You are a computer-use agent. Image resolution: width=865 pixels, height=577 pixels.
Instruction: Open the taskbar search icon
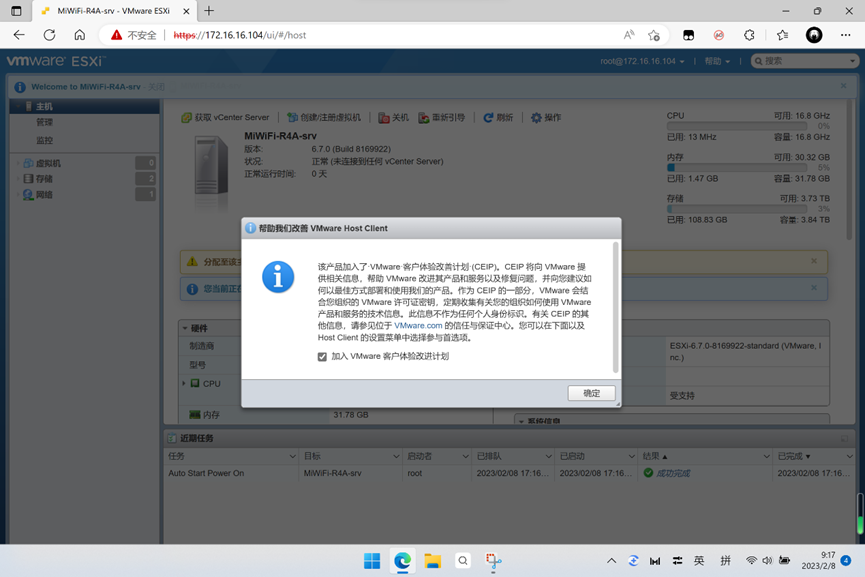tap(463, 561)
